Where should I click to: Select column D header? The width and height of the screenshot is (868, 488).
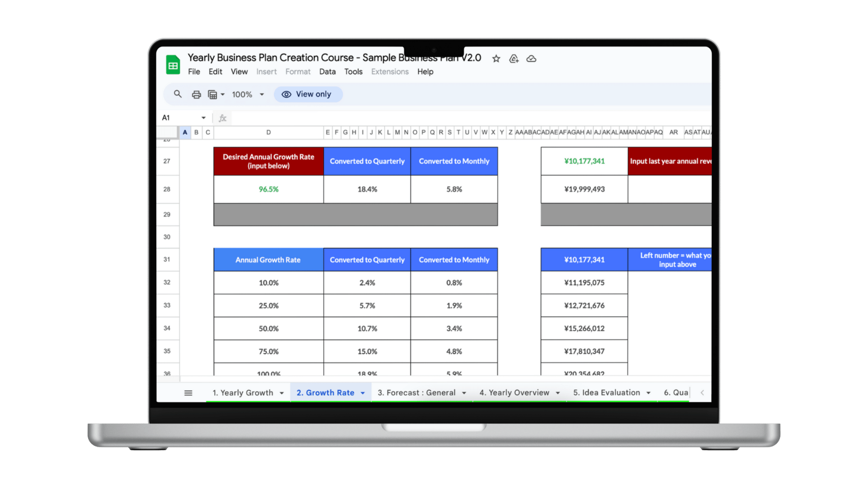coord(269,132)
